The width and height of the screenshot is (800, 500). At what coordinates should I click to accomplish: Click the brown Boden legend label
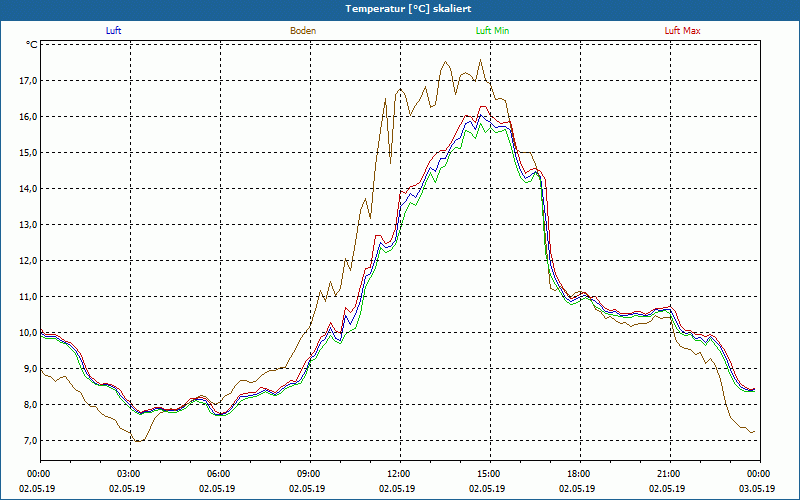(x=303, y=31)
